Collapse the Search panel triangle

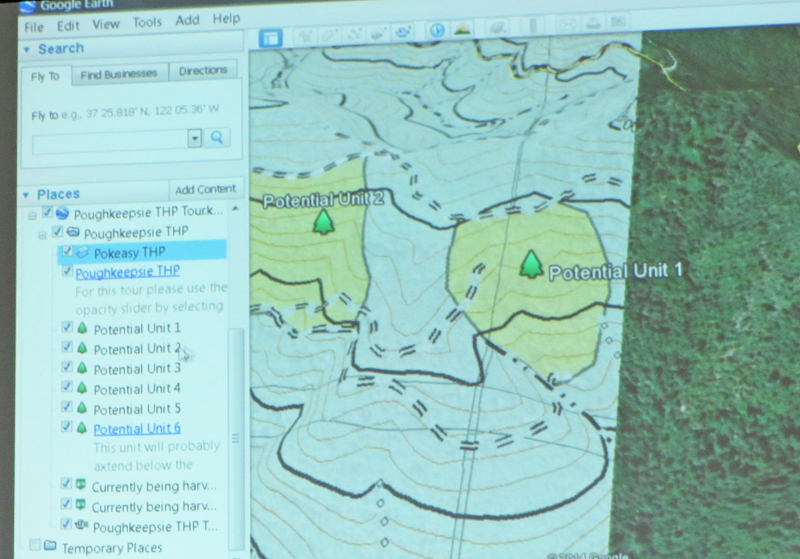tap(27, 50)
